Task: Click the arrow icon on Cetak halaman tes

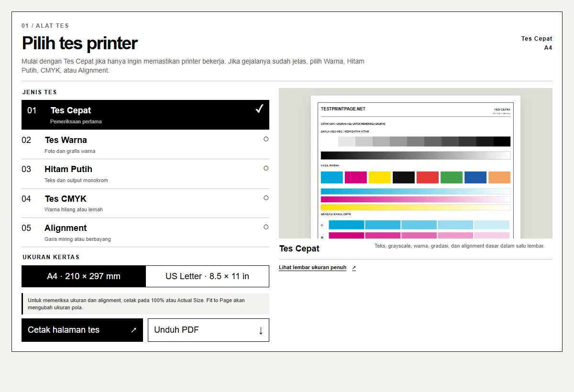Action: point(134,330)
